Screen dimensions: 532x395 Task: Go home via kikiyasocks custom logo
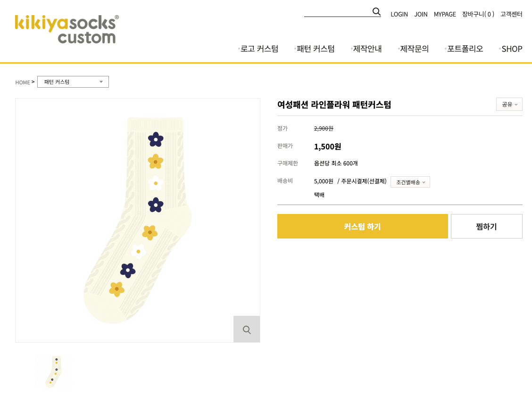click(x=66, y=29)
